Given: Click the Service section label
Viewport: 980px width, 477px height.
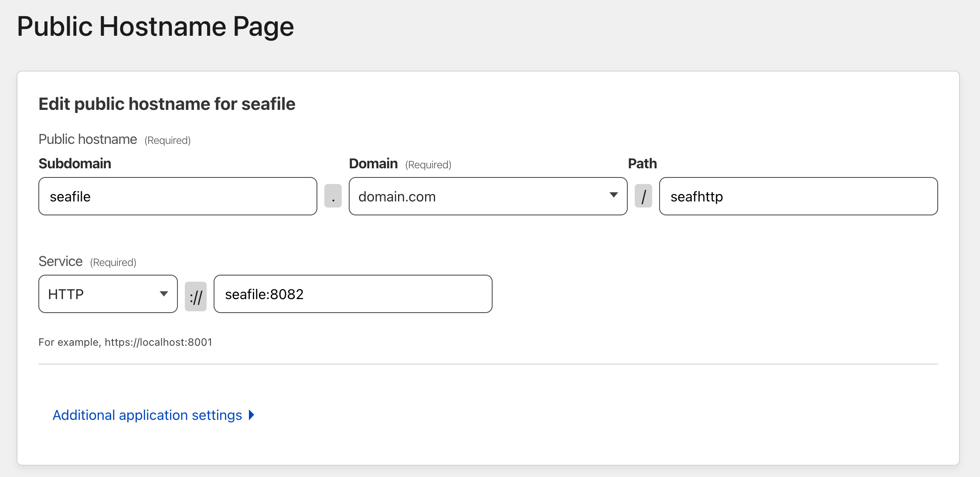Looking at the screenshot, I should 61,261.
